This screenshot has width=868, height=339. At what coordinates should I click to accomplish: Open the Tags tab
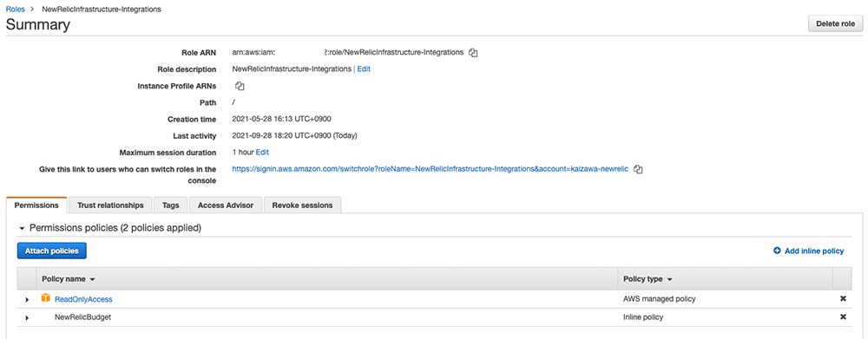point(170,205)
